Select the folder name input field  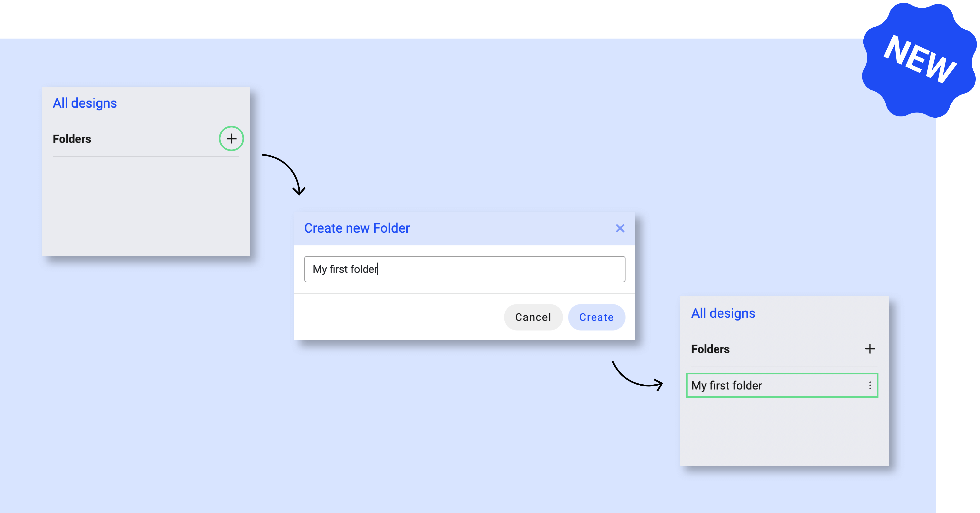tap(464, 269)
